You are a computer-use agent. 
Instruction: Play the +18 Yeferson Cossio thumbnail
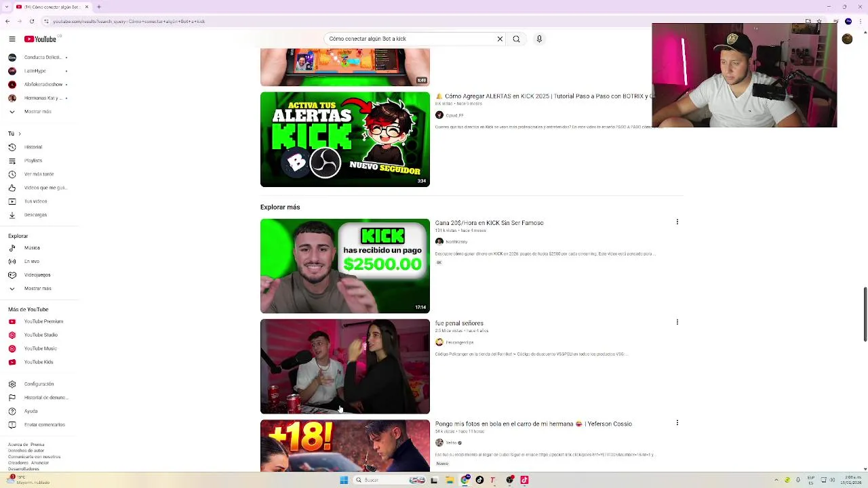click(x=345, y=445)
